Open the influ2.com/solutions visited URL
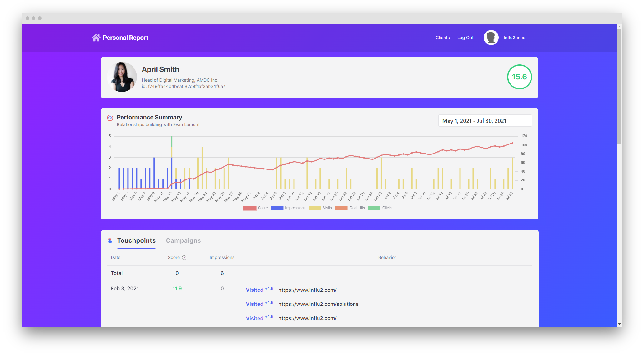Screen dimensions: 644x358 click(x=318, y=304)
